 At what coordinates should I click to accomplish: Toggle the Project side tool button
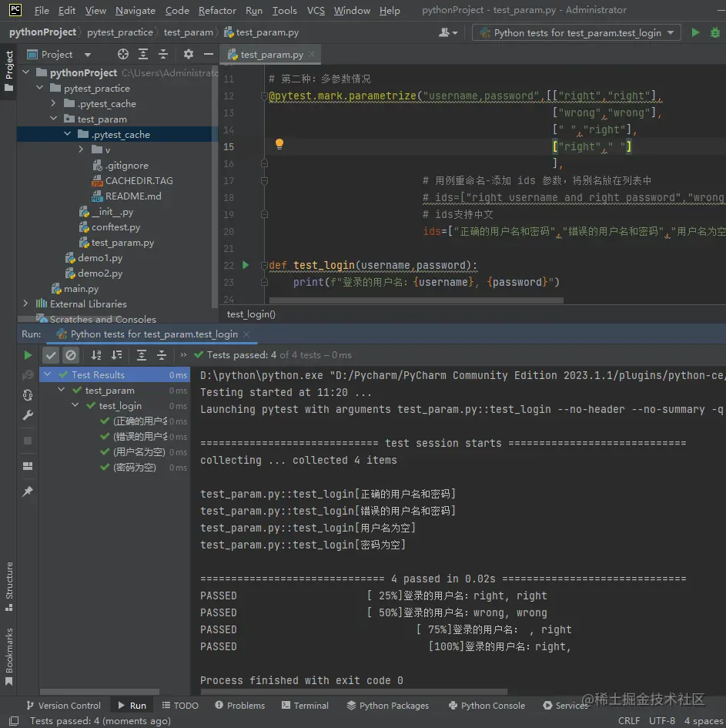(x=8, y=71)
